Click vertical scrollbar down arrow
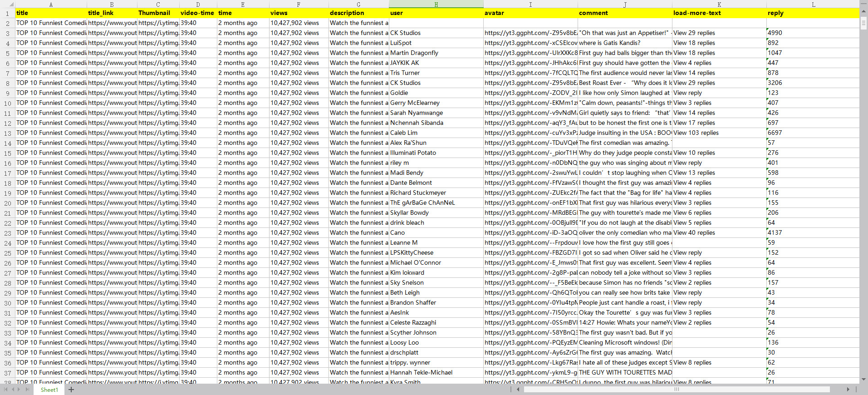The image size is (868, 395). (x=864, y=380)
